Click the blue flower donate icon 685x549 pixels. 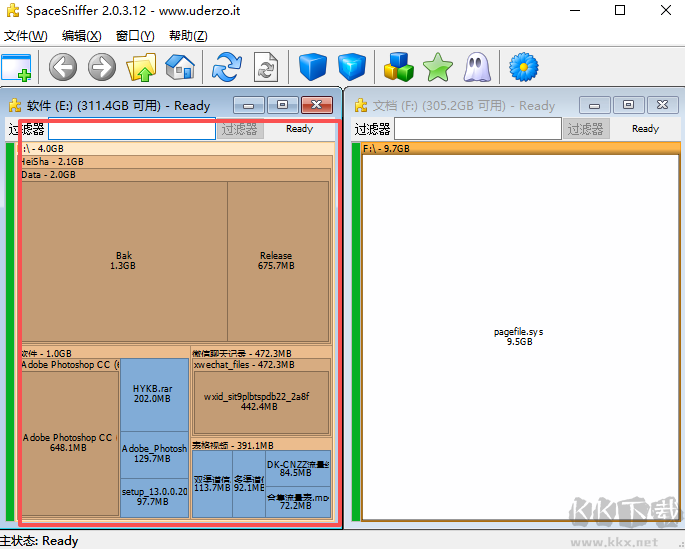(523, 67)
